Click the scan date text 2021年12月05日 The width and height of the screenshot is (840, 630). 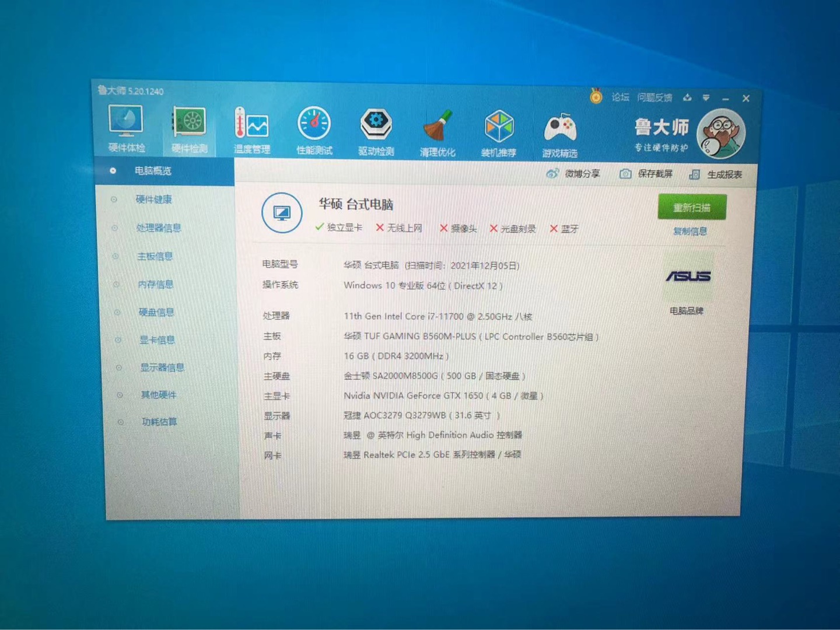484,266
